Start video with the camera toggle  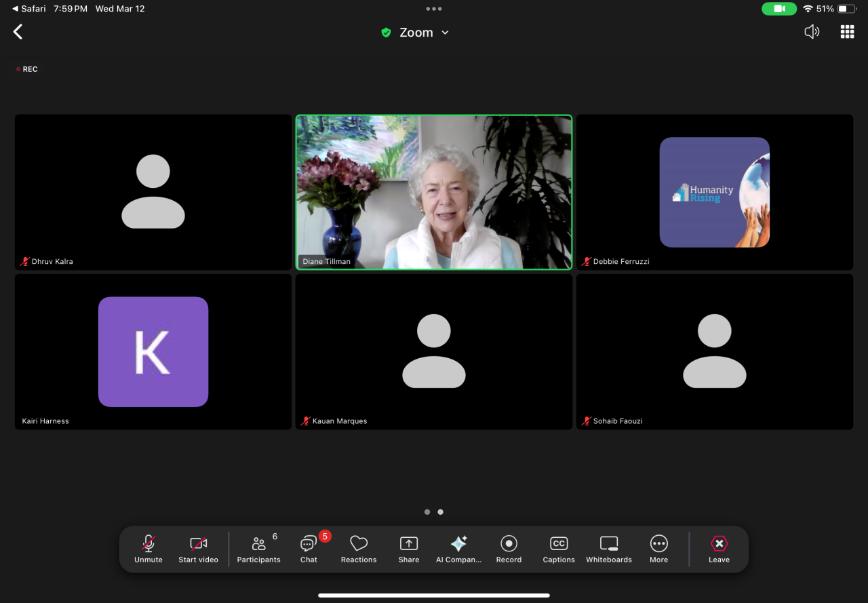[198, 548]
